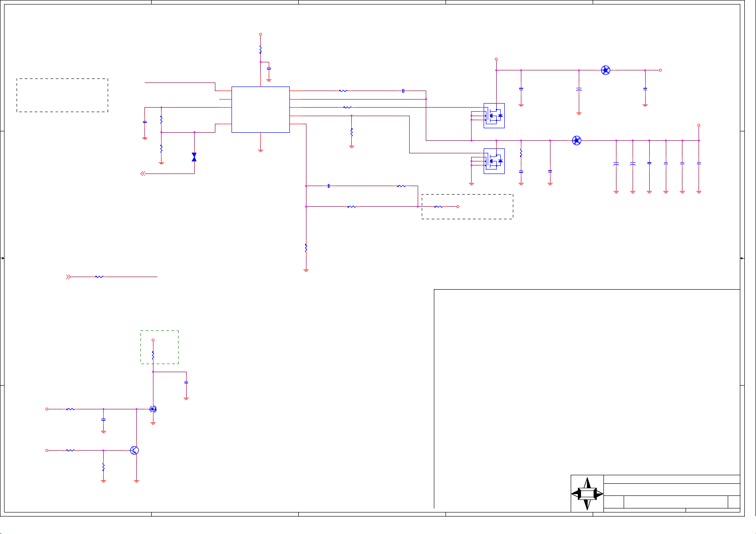Select the resistor in series with the compensation capacitor
Viewport: 756px width, 534px height.
(x=402, y=186)
